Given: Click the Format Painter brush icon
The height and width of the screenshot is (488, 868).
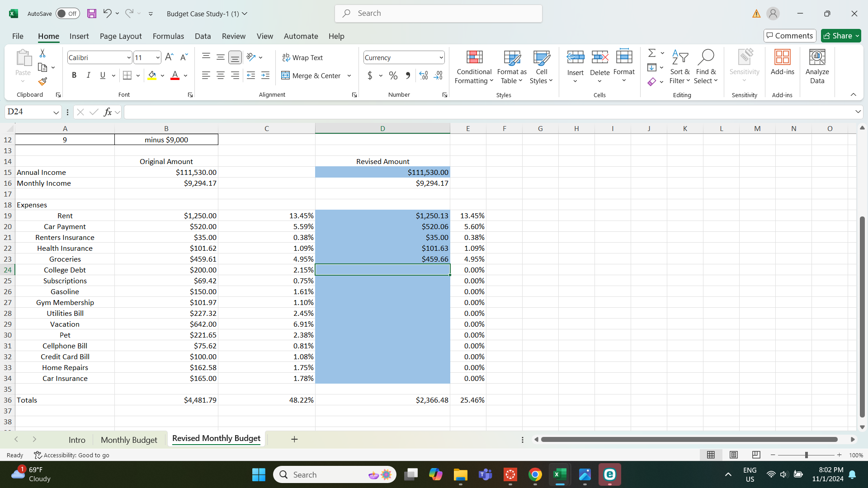Looking at the screenshot, I should click(42, 81).
